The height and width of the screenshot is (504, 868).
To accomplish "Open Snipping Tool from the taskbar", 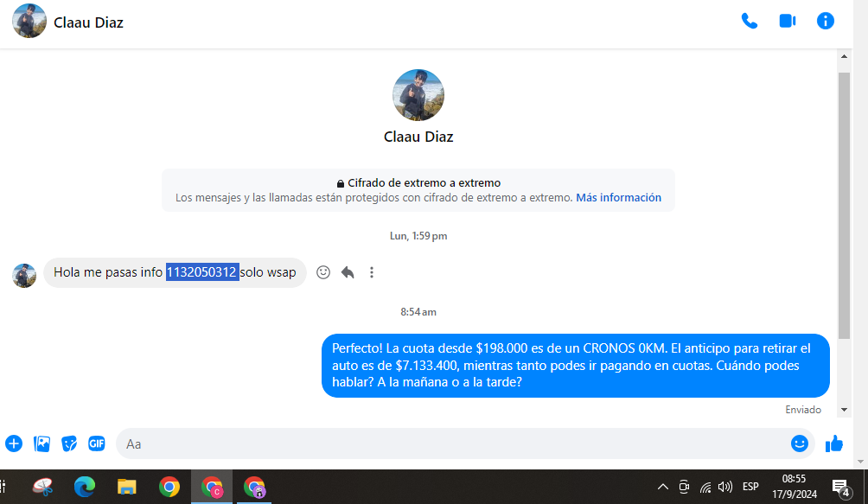I will pos(42,487).
